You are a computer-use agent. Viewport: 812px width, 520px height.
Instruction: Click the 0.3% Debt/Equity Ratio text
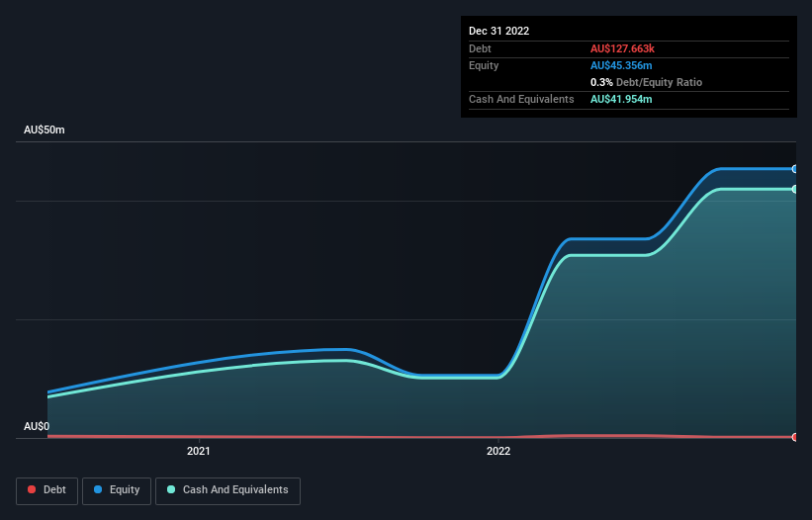point(646,82)
